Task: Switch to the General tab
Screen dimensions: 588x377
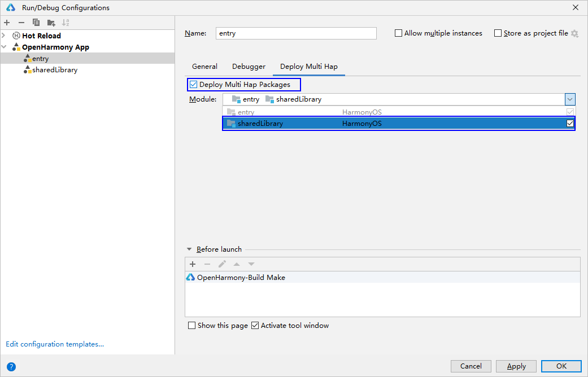Action: pos(204,67)
